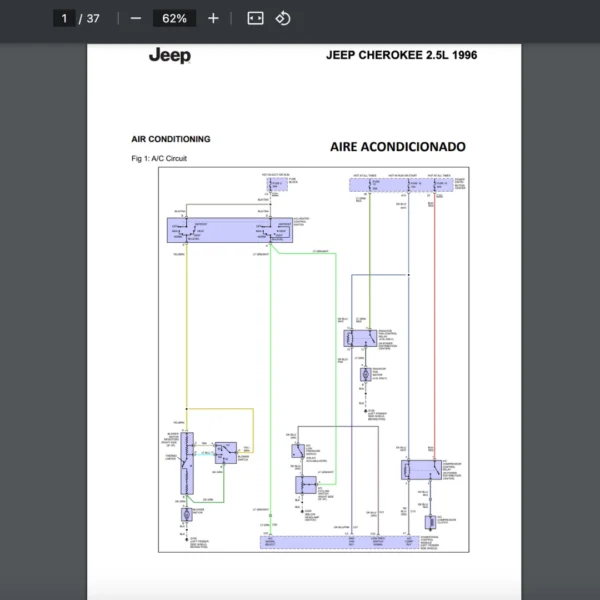Click the blower motor resistor block
Image resolution: width=600 pixels, height=600 pixels.
point(185,463)
